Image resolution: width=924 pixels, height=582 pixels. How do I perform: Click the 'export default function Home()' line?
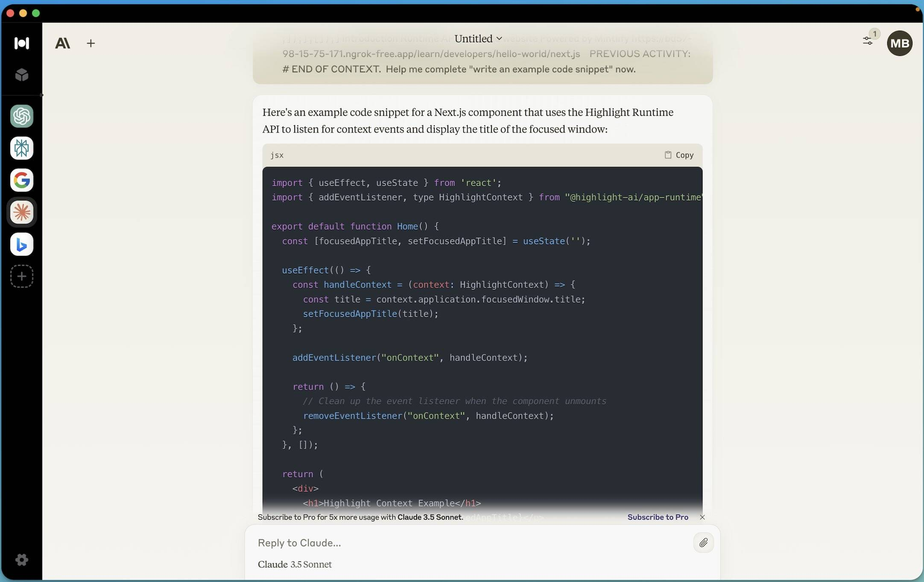click(x=355, y=226)
